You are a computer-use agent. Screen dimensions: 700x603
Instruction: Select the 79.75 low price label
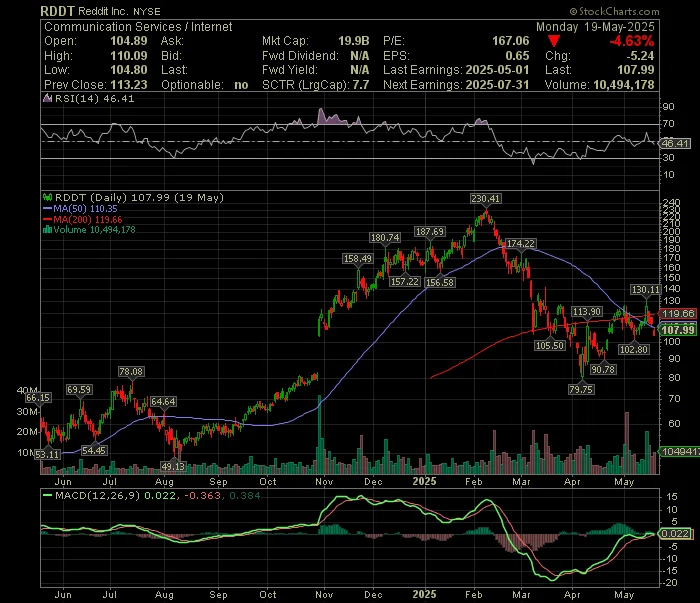(x=581, y=390)
